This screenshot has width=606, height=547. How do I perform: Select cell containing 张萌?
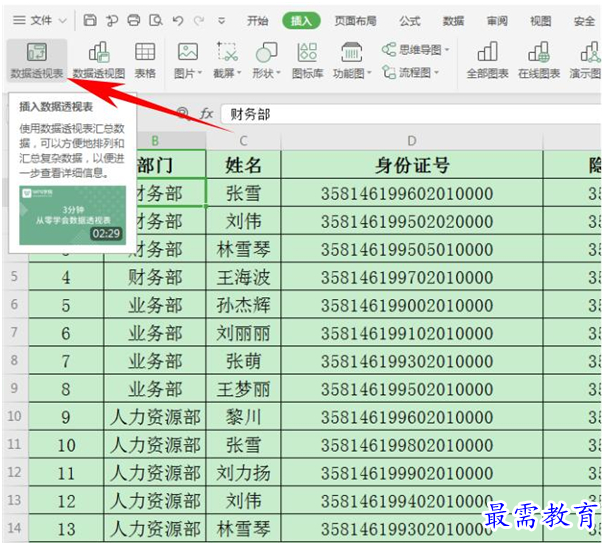pos(243,361)
